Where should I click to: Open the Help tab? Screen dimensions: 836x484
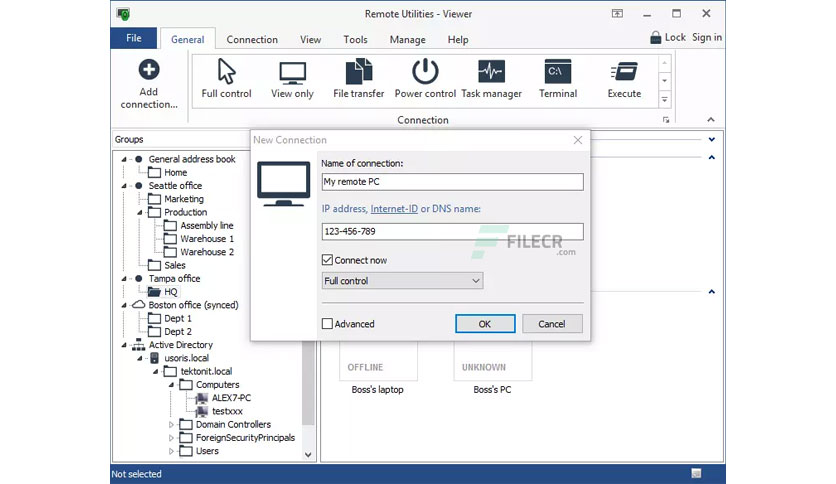click(x=458, y=39)
